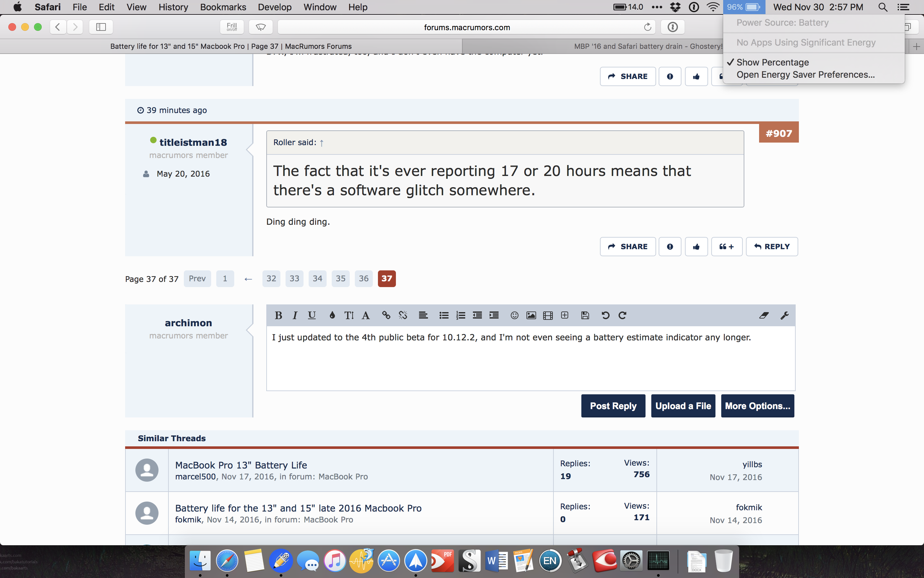The image size is (924, 578).
Task: Open the late 2016 Macbook Pro battery thread
Action: coord(298,508)
